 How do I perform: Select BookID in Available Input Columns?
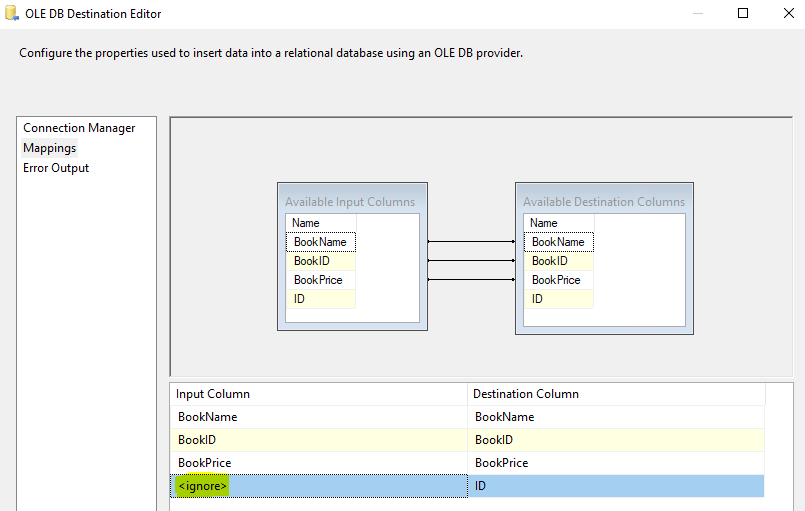pyautogui.click(x=312, y=261)
